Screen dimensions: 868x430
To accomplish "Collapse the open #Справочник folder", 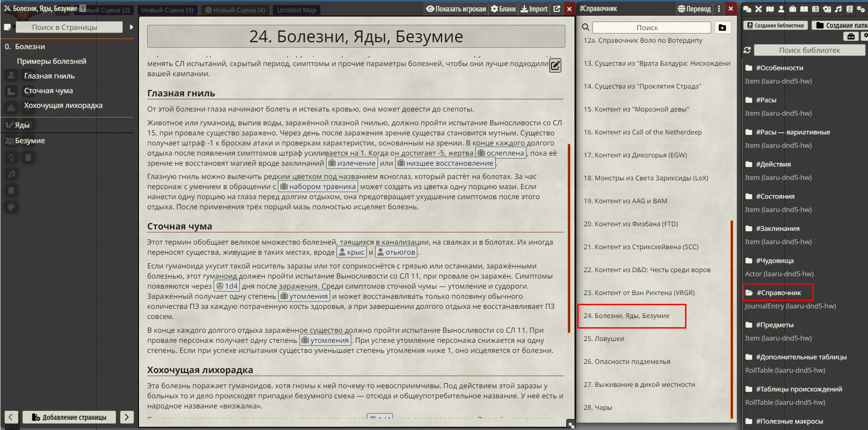I will (x=778, y=292).
